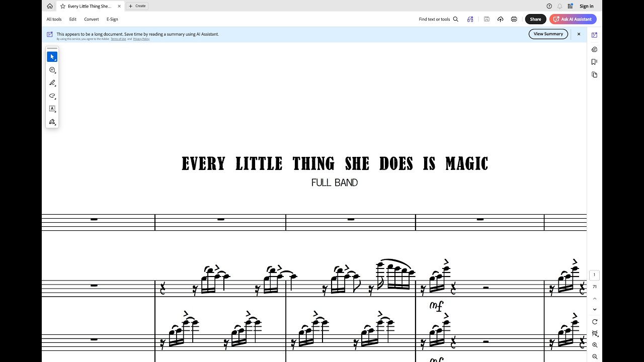This screenshot has height=362, width=644.
Task: Click the upload to cloud icon
Action: [500, 19]
